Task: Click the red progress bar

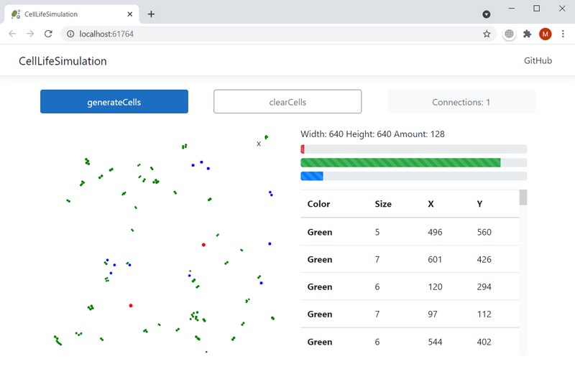Action: tap(303, 149)
